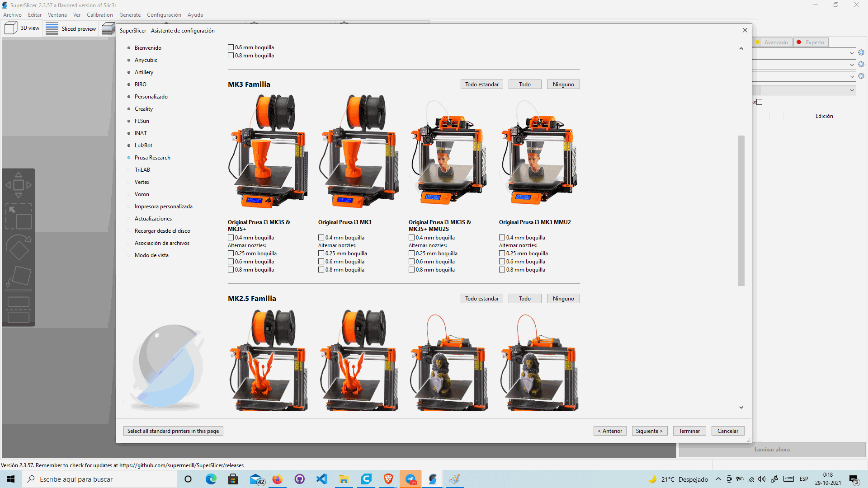Viewport: 868px width, 488px height.
Task: Show hidden system tray icons
Action: tap(718, 479)
